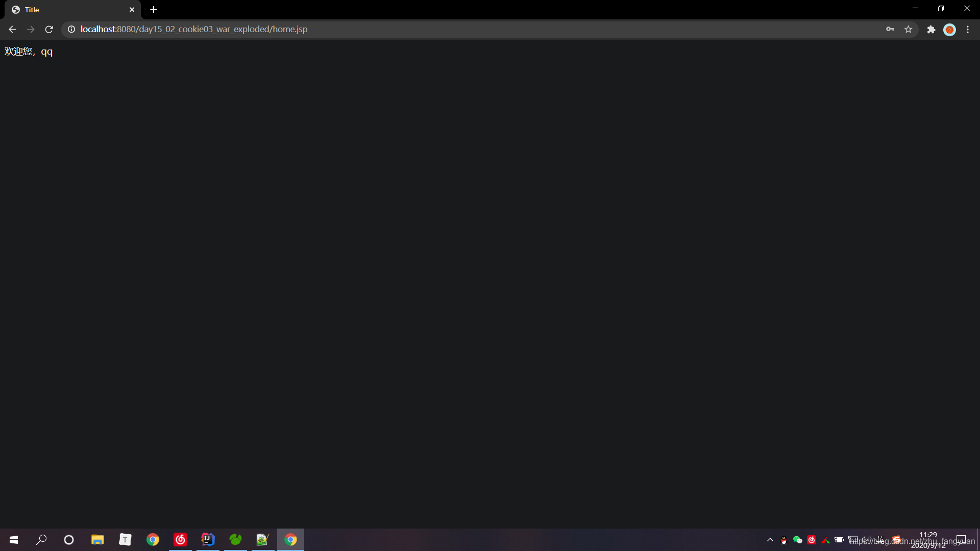Open saved passwords key icon
The width and height of the screenshot is (980, 551).
point(890,30)
